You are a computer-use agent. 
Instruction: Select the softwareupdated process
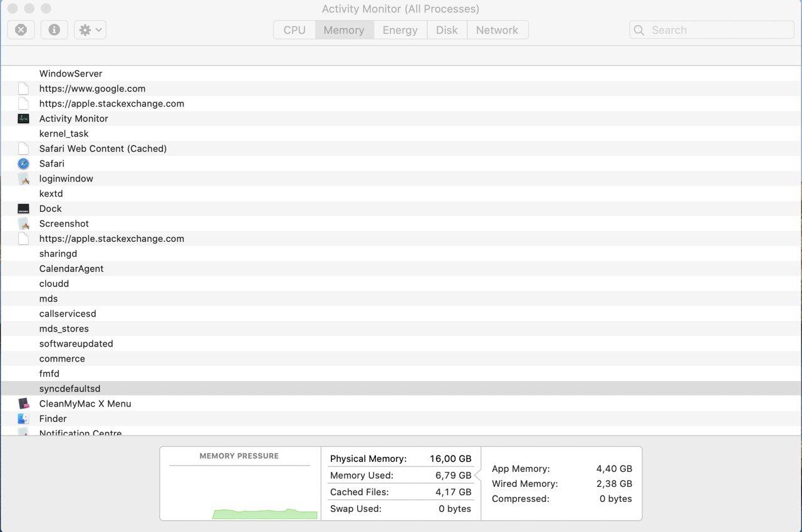point(76,344)
